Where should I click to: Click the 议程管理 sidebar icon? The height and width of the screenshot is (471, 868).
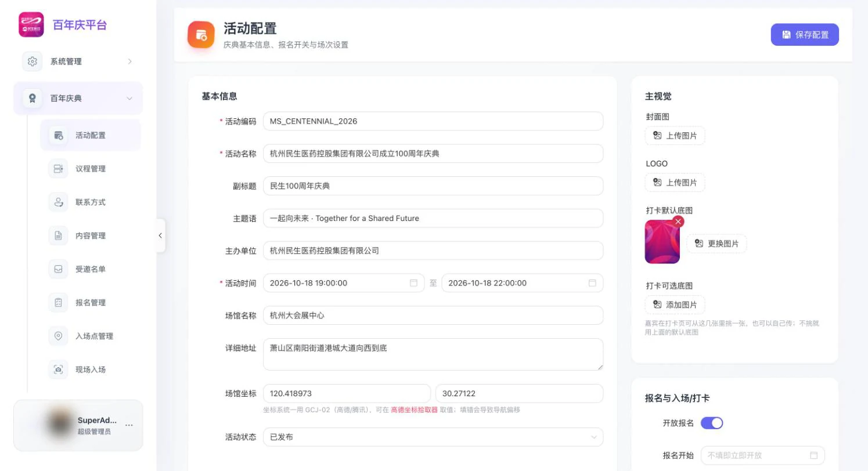[58, 169]
